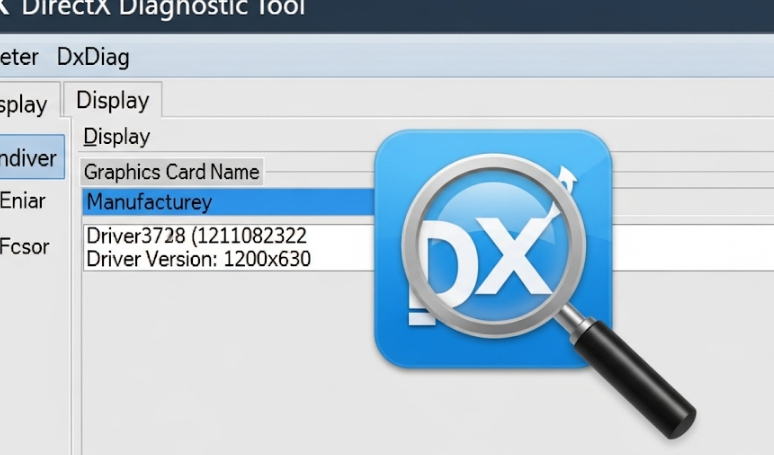This screenshot has width=774, height=455.
Task: Select the 'Eniar' item in the sidebar
Action: 22,201
